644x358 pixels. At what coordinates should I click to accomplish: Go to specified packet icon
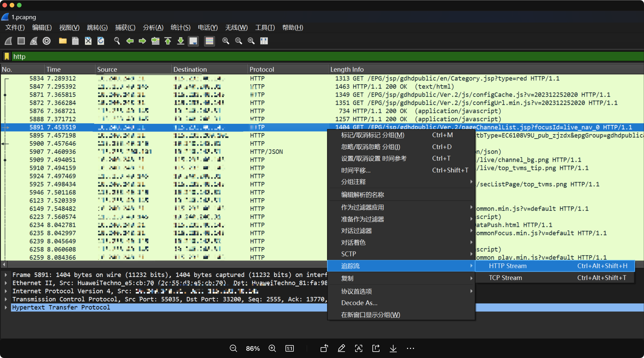click(x=155, y=41)
